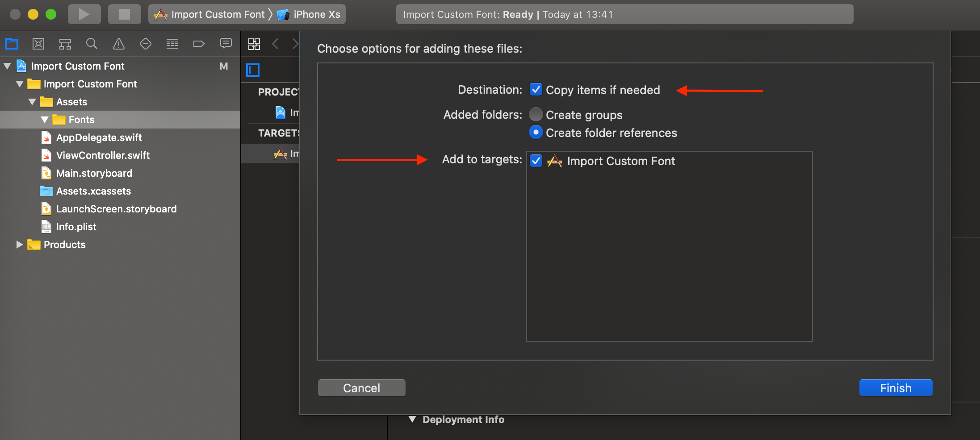Open the Project navigator tab
Viewport: 980px width, 440px height.
coord(12,44)
